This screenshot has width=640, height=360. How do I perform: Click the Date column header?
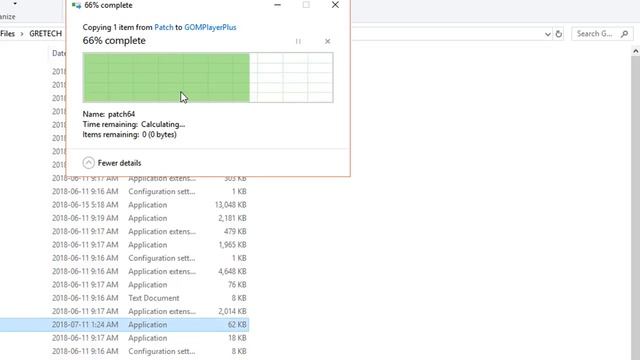point(58,53)
